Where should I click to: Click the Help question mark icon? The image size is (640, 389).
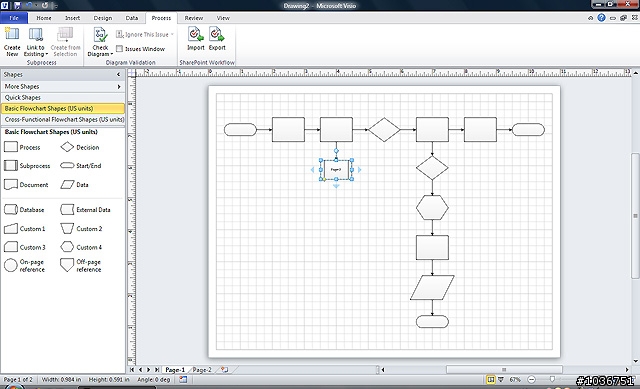tap(601, 18)
